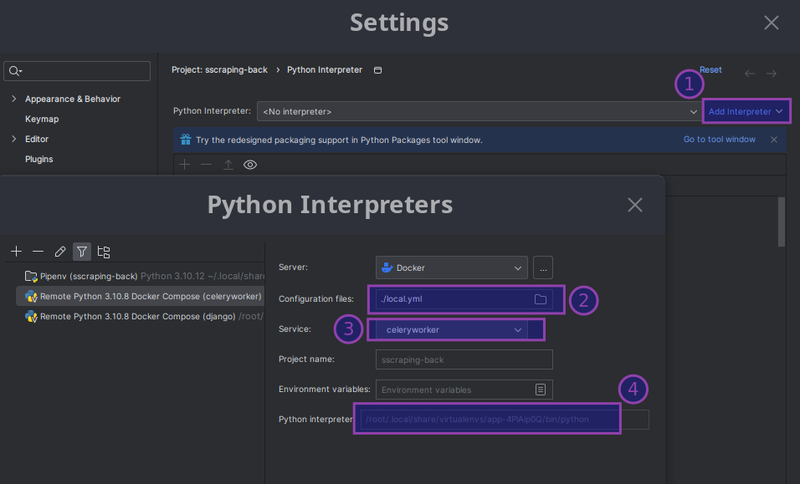The height and width of the screenshot is (484, 800).
Task: Expand the Appearance & Behavior section
Action: coord(14,98)
